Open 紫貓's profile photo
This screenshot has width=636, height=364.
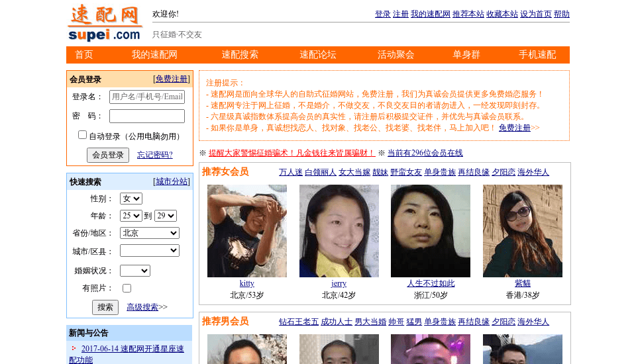tap(523, 231)
